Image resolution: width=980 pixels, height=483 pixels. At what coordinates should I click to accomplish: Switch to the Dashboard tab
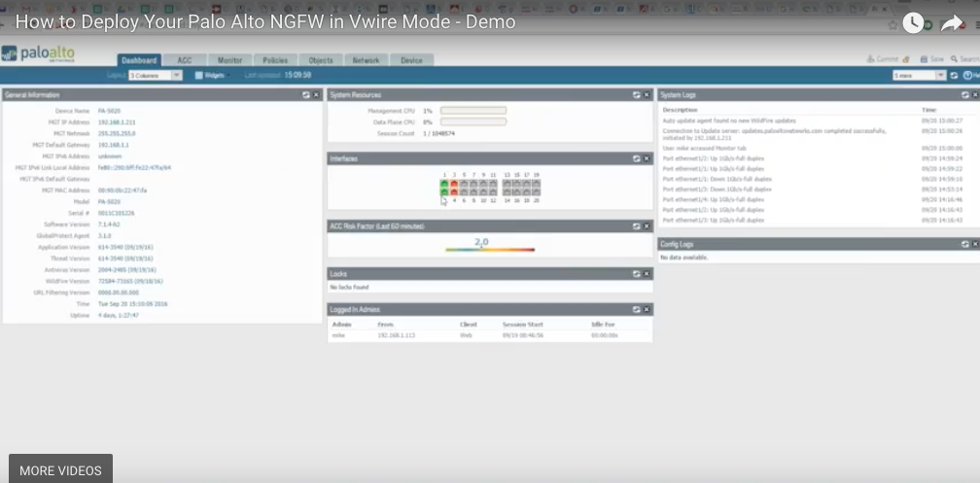[139, 60]
